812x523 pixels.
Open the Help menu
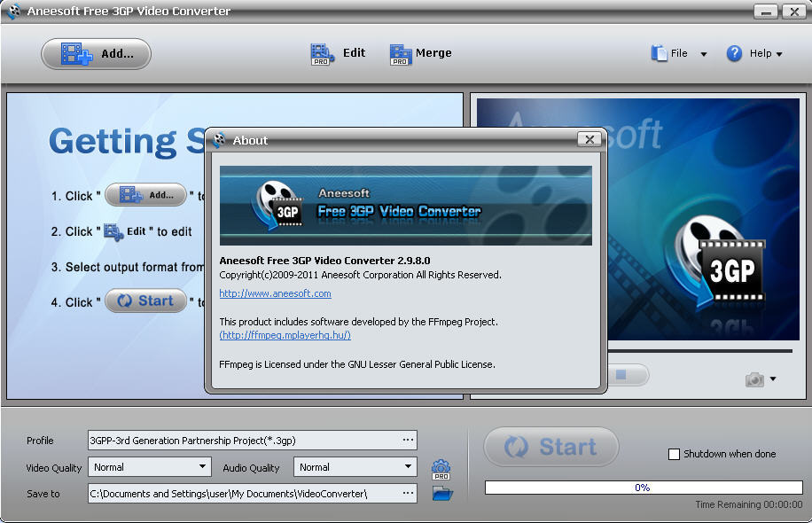point(755,53)
